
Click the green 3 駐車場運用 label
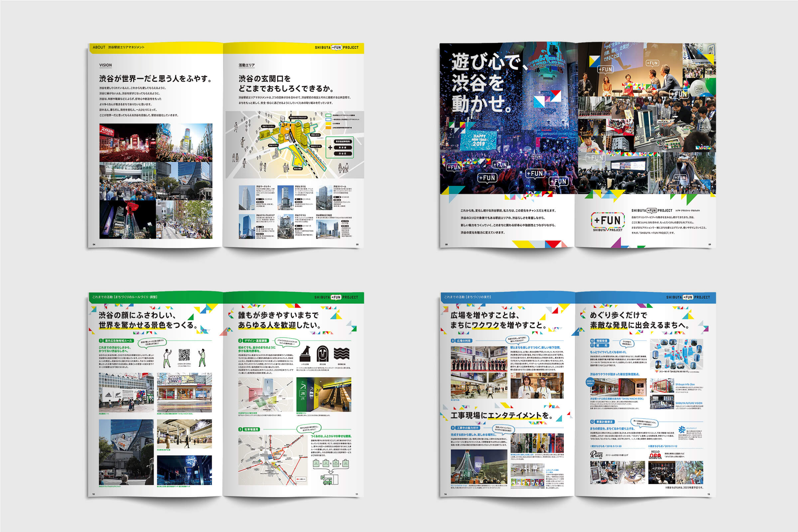click(249, 429)
